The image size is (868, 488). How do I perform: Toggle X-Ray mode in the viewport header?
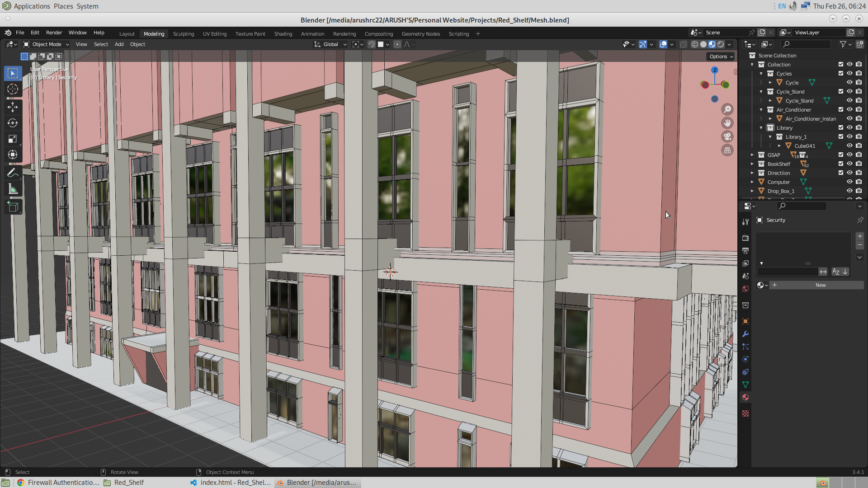pos(684,44)
